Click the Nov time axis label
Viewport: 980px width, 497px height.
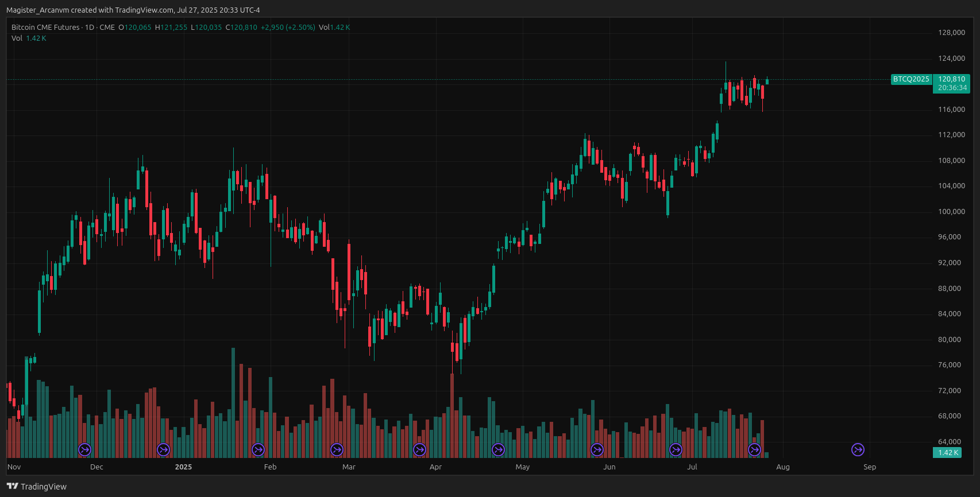pos(14,467)
